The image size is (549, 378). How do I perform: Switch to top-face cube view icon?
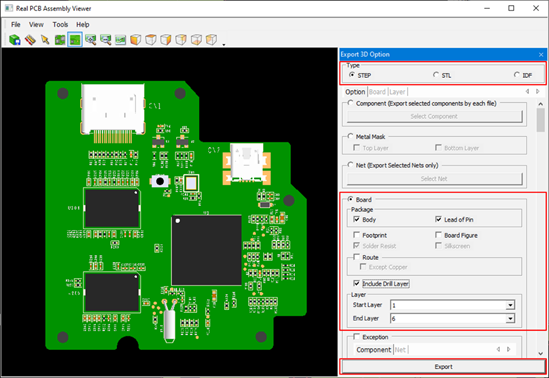[x=151, y=40]
